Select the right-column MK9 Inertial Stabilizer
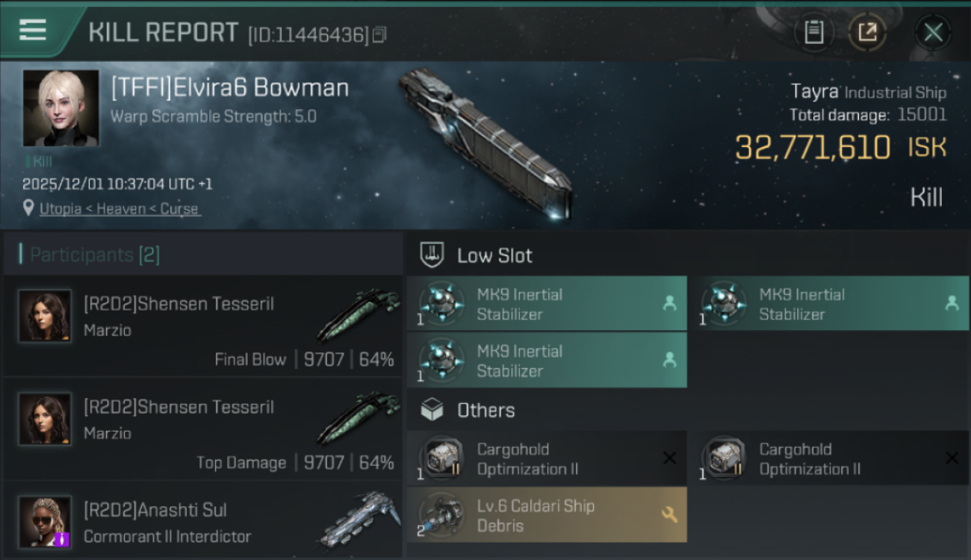The image size is (971, 560). (835, 304)
